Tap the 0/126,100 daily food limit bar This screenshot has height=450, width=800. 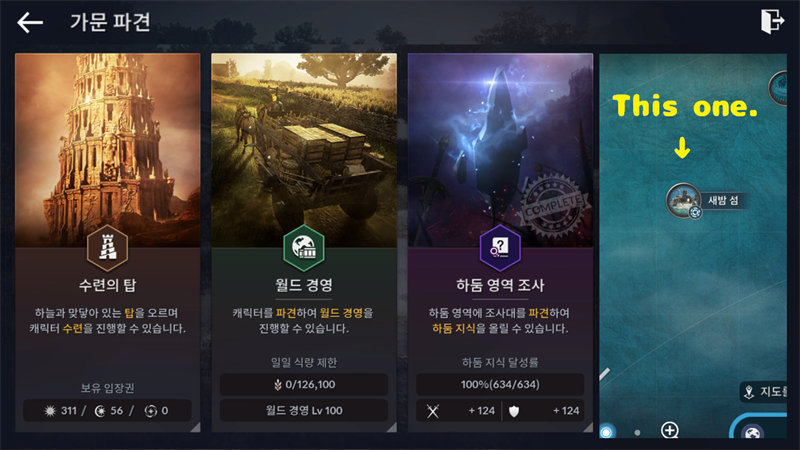304,385
